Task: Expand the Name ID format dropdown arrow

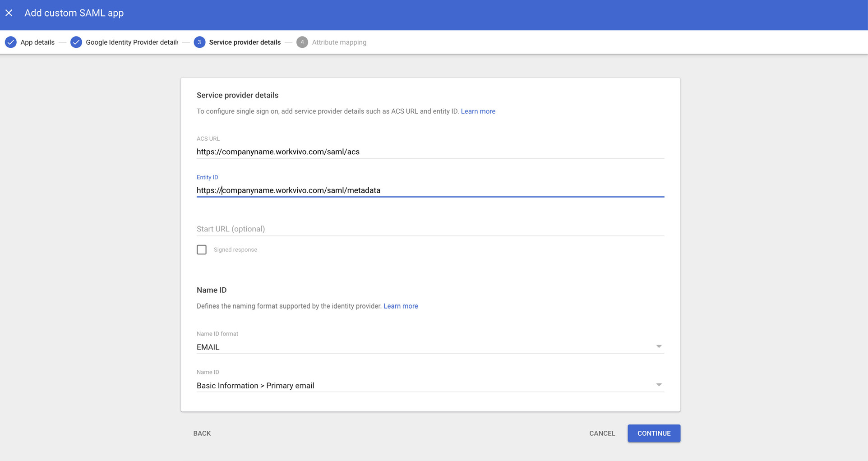Action: [659, 346]
